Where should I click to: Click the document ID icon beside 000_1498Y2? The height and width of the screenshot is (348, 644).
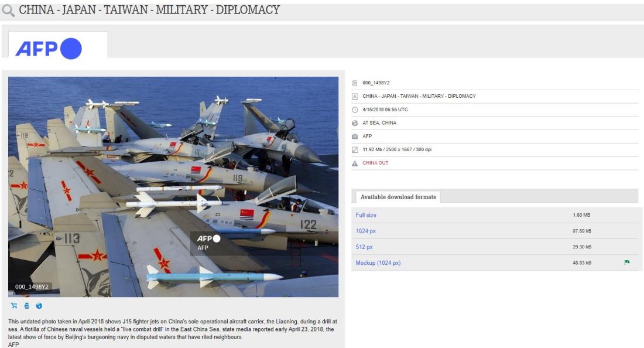point(355,83)
